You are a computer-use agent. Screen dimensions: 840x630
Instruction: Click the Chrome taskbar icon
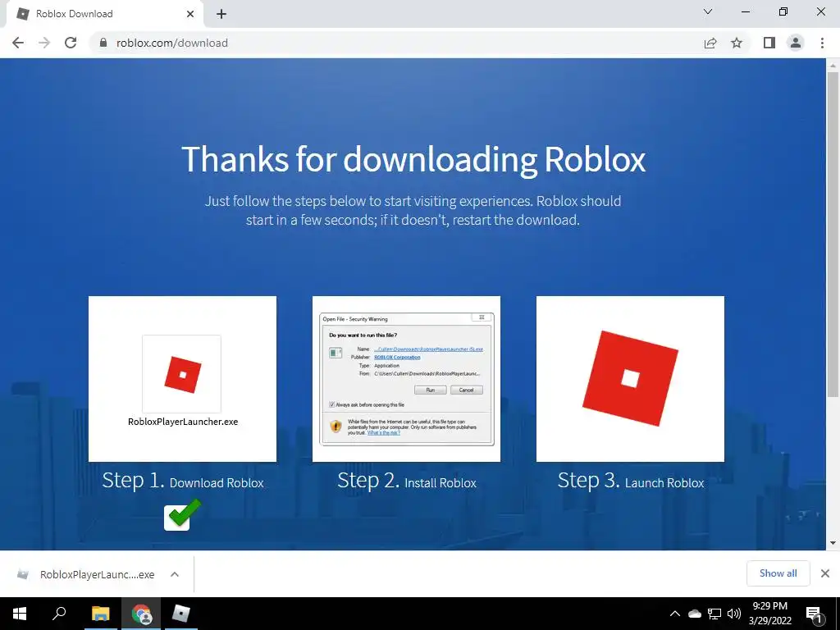141,614
